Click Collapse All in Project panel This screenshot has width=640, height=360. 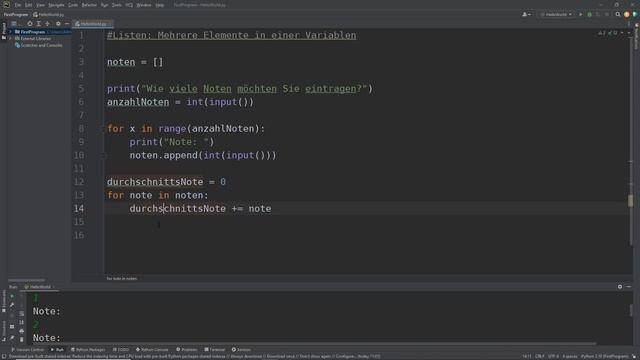coord(47,24)
